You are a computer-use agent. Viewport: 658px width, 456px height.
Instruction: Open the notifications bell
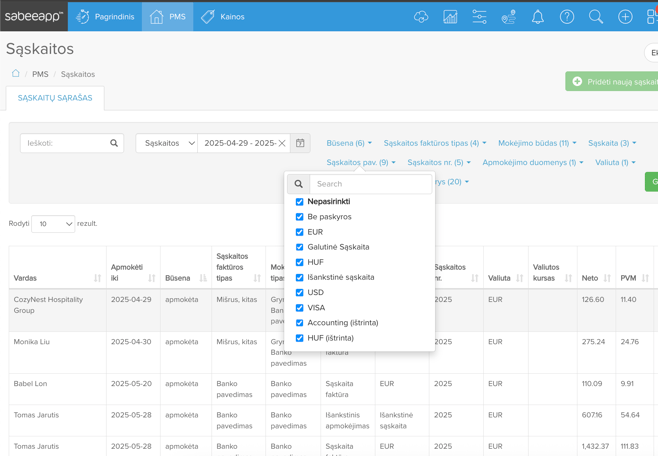pos(538,17)
